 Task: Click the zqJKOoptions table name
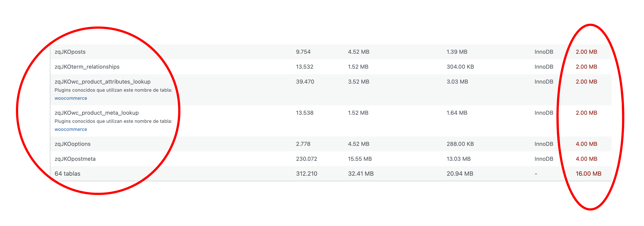pyautogui.click(x=73, y=144)
